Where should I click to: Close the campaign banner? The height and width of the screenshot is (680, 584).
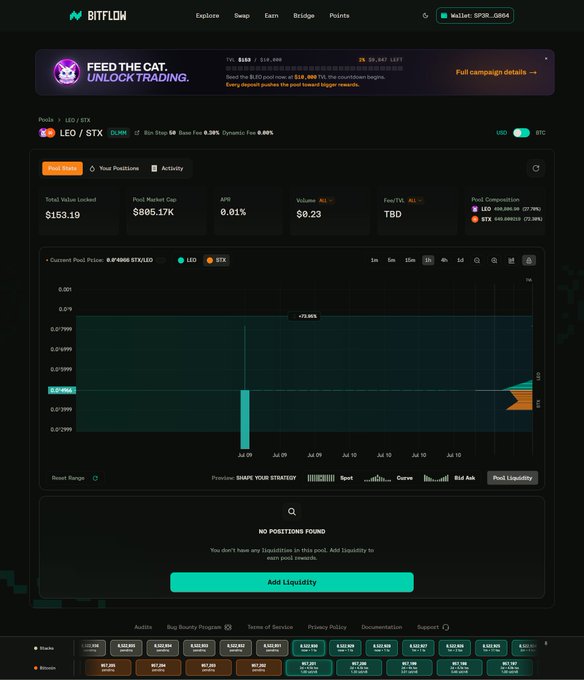pos(546,59)
